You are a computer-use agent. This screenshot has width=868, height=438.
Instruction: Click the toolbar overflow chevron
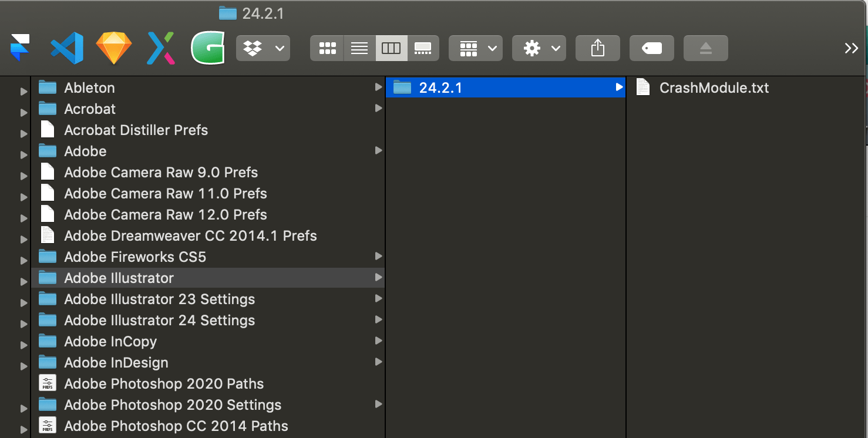[x=851, y=48]
